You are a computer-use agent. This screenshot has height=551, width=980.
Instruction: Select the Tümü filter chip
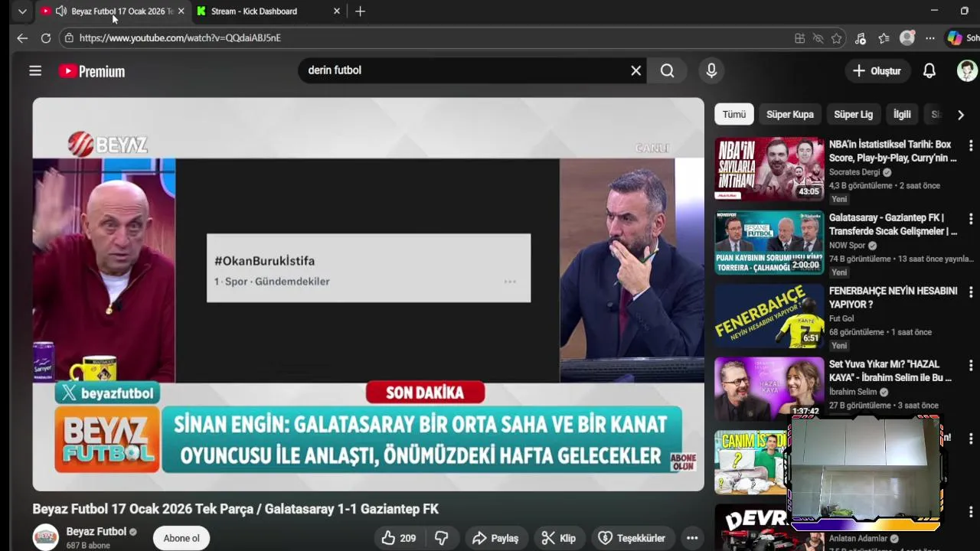tap(734, 114)
